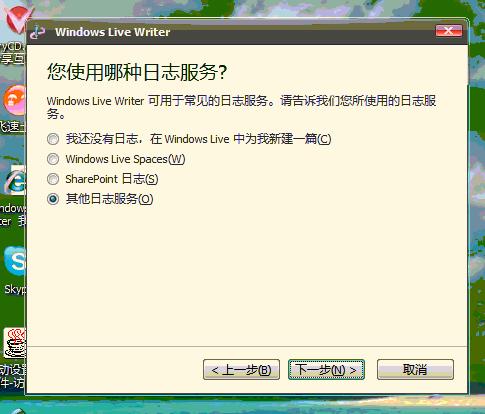Image resolution: width=485 pixels, height=414 pixels.
Task: Continue with the 下一步(N) button
Action: (326, 370)
